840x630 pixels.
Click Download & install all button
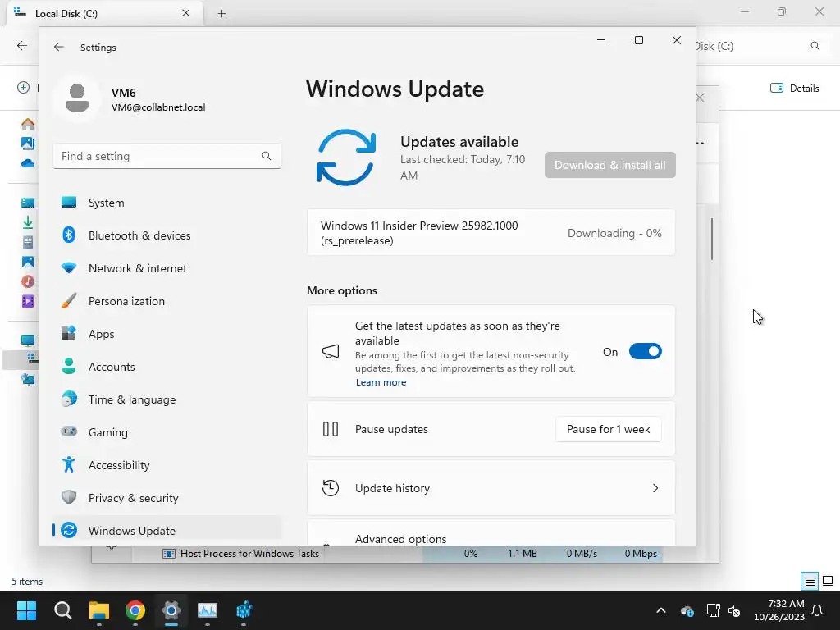(x=610, y=165)
